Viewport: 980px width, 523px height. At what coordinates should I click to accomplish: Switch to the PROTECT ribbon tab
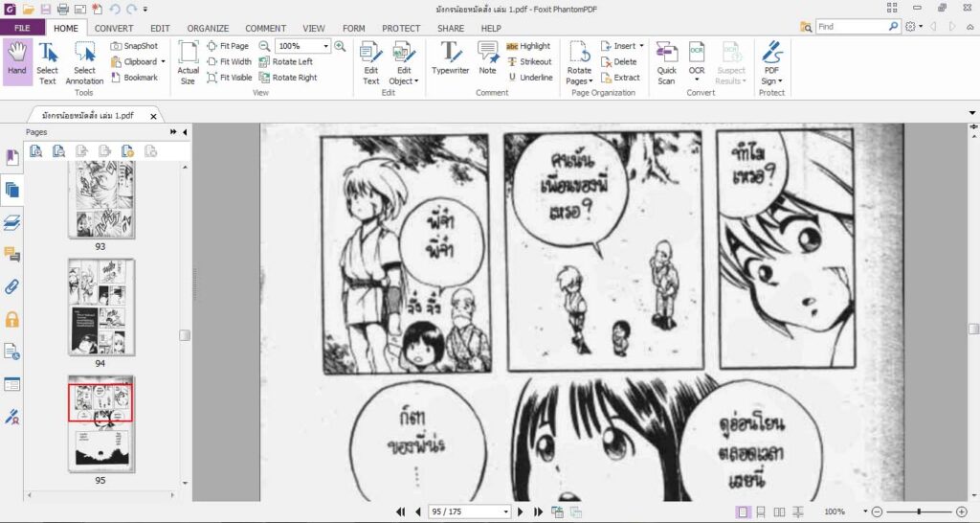401,28
